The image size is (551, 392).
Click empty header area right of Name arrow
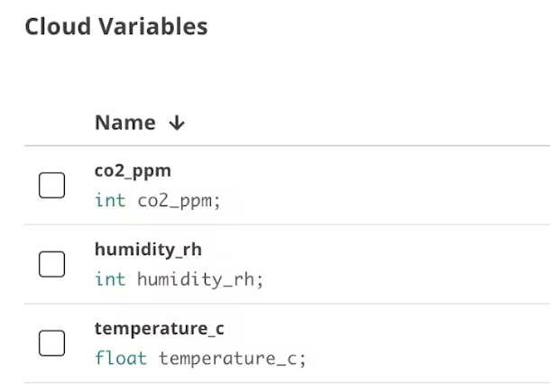tap(361, 123)
